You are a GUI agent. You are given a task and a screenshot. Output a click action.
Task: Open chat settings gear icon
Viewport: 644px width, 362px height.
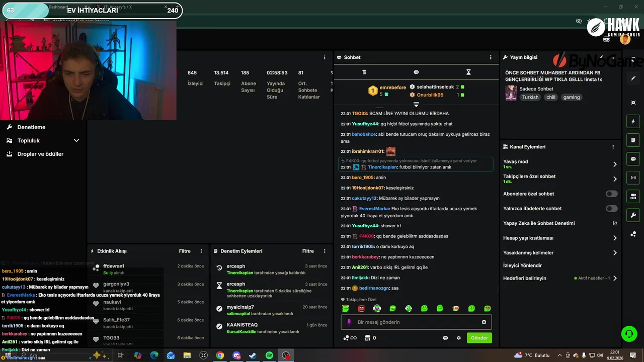click(x=458, y=338)
